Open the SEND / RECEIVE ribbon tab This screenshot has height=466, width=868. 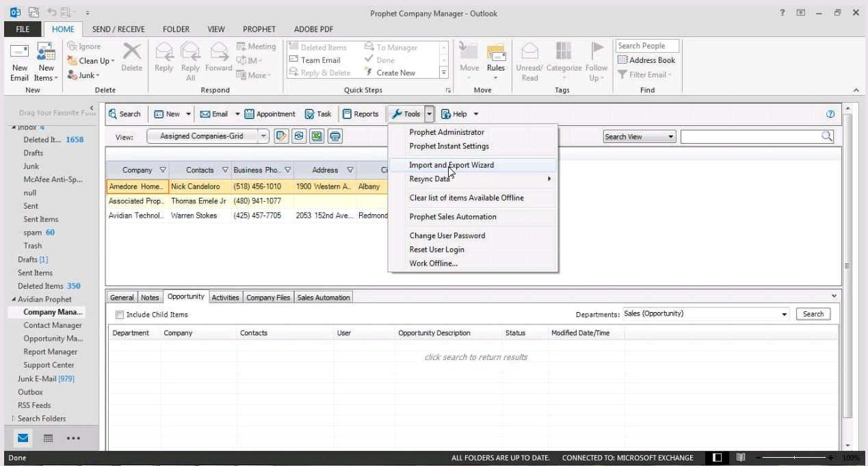(118, 29)
